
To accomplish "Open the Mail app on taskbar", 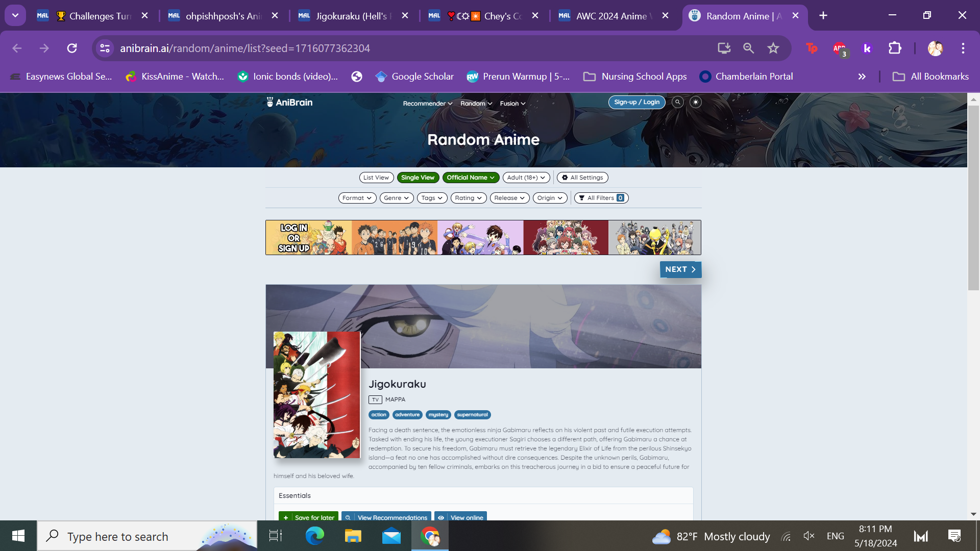I will [x=391, y=536].
